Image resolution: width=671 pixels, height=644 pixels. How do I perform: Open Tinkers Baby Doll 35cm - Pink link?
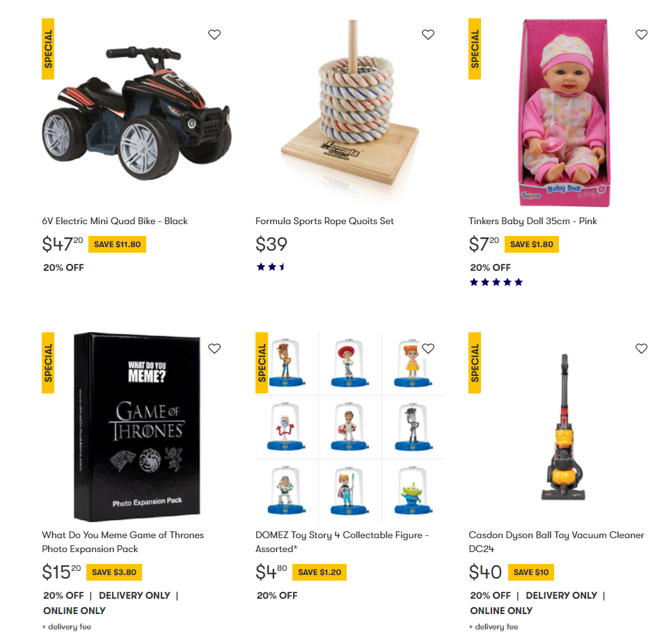pos(532,221)
